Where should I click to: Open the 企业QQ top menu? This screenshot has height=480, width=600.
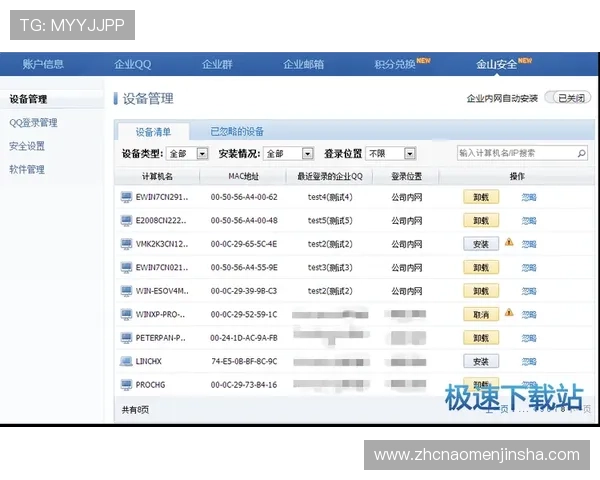pos(132,64)
